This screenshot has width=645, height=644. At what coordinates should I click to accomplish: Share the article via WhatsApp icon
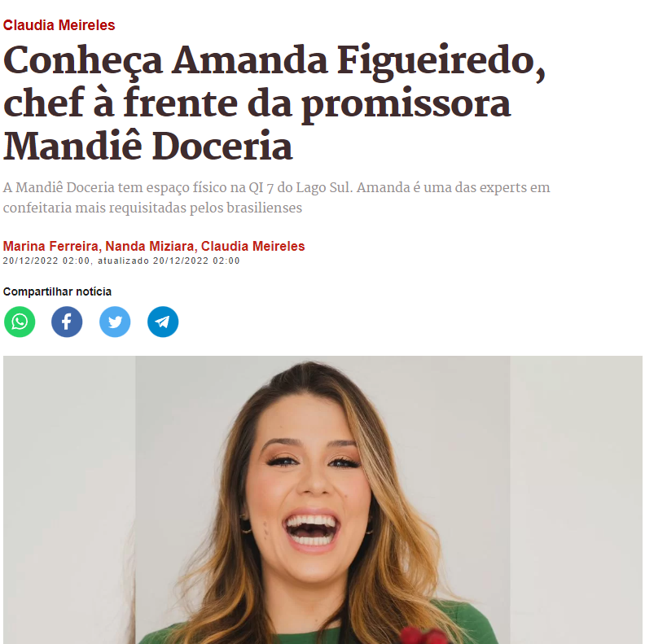pyautogui.click(x=20, y=322)
